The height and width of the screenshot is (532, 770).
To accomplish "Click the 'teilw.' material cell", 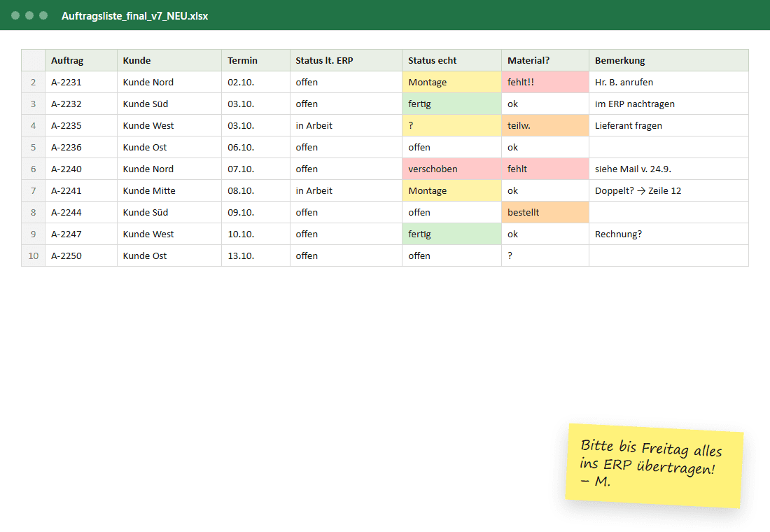I will tap(545, 126).
